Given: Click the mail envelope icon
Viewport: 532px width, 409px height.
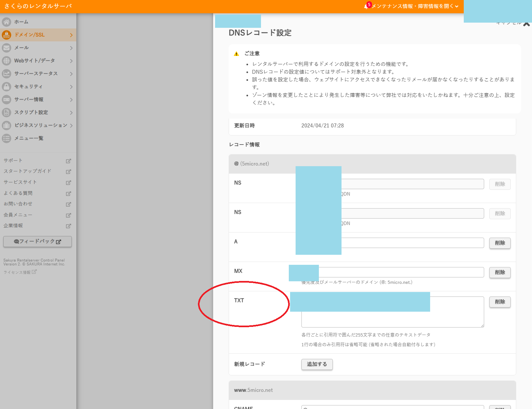Looking at the screenshot, I should pyautogui.click(x=6, y=48).
